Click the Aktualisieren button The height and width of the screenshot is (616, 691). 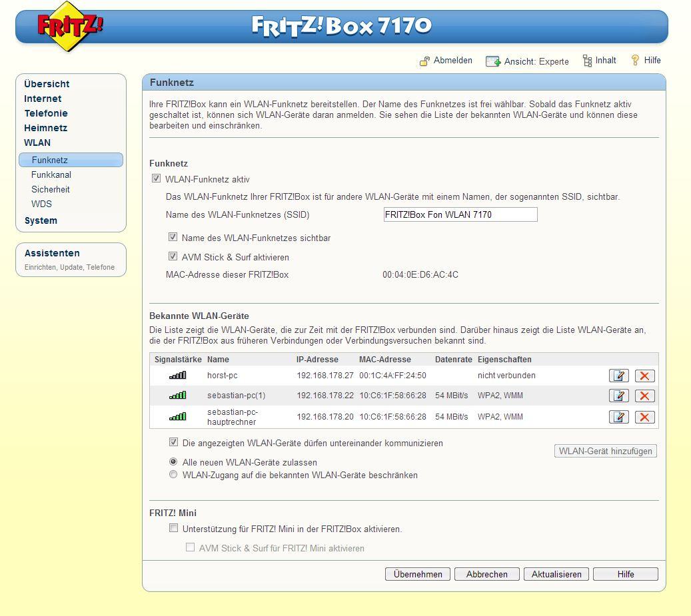coord(556,574)
